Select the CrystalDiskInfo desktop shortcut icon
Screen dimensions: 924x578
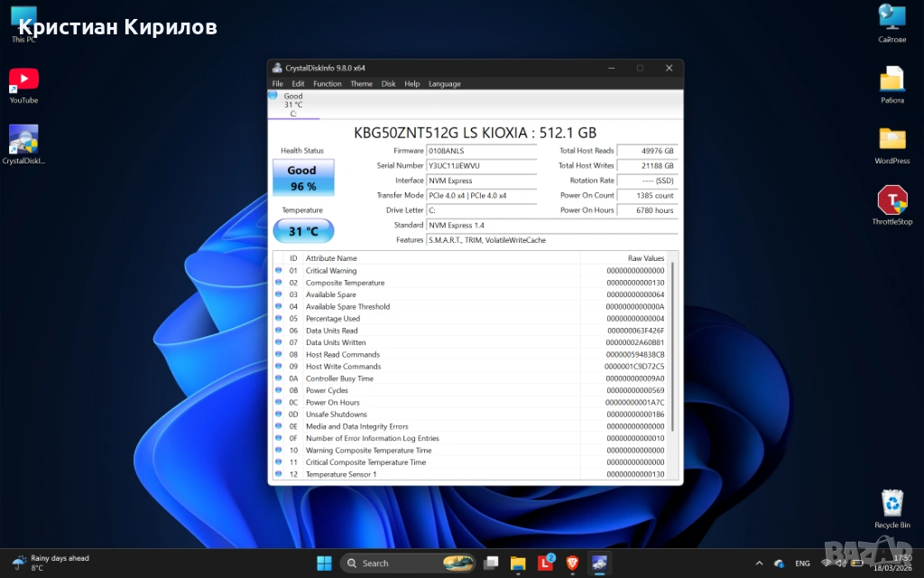[x=23, y=139]
